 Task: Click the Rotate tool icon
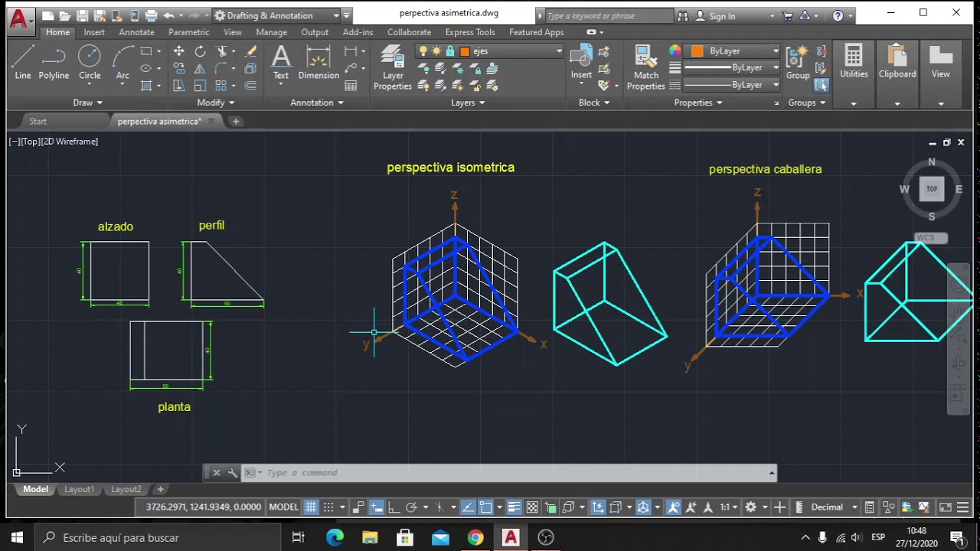point(200,51)
